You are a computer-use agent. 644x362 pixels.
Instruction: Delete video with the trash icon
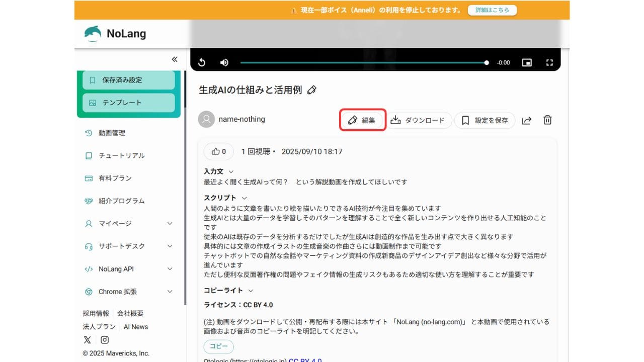pos(548,120)
